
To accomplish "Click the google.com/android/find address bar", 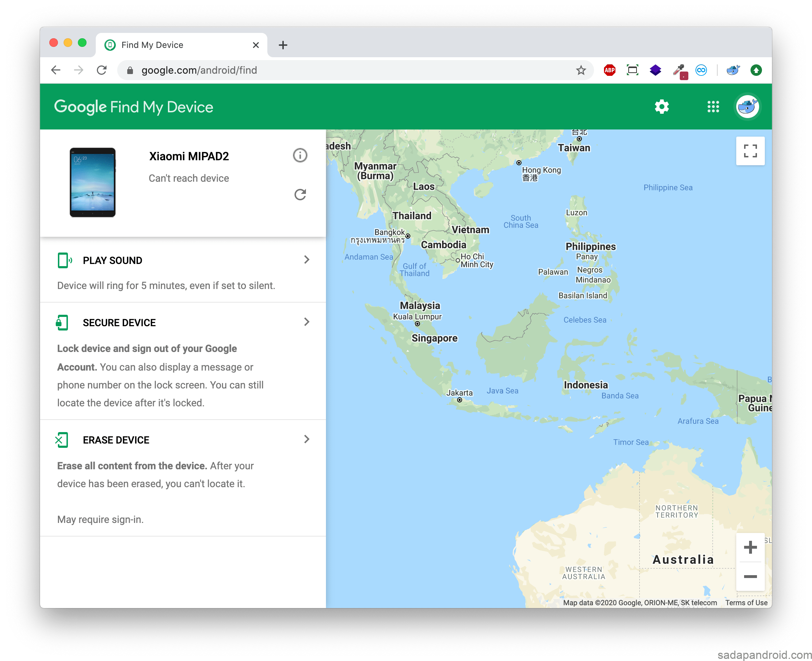I will [342, 70].
